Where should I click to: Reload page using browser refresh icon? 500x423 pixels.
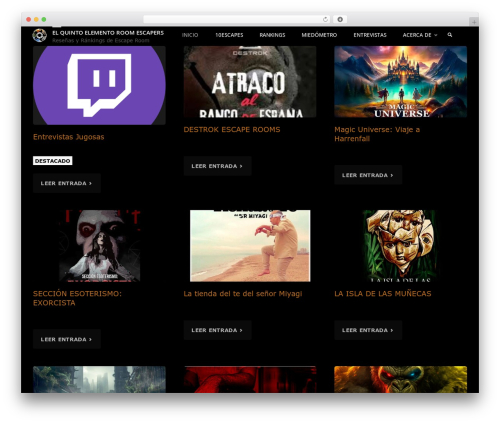(325, 19)
